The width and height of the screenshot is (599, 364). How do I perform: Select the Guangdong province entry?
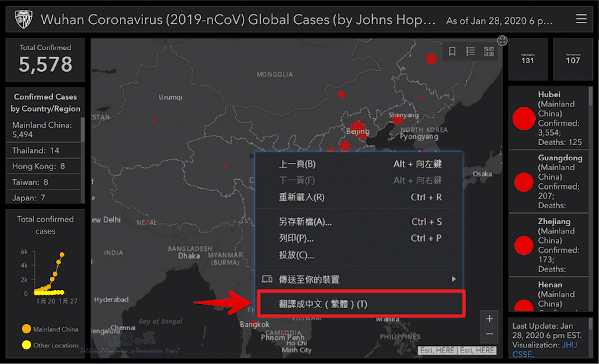548,182
